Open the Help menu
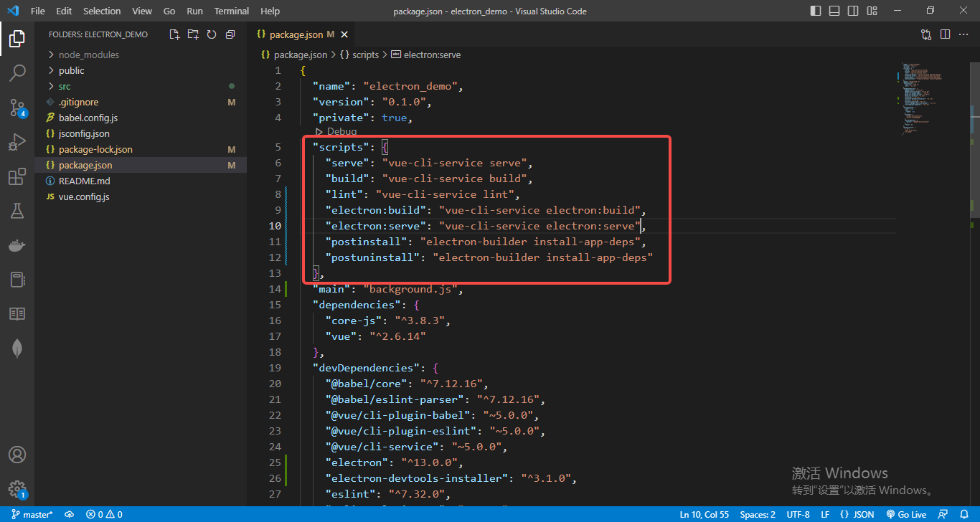The image size is (980, 522). pos(270,11)
